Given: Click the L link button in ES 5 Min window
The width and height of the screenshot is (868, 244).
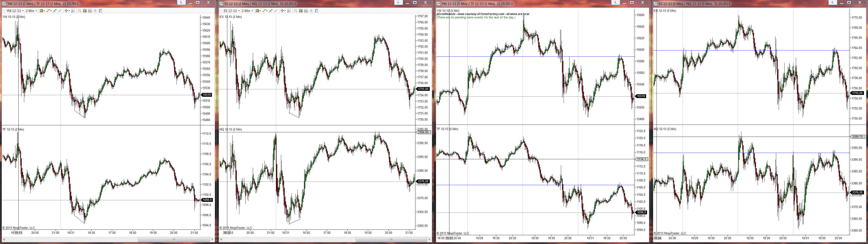Looking at the screenshot, I should point(833,2).
